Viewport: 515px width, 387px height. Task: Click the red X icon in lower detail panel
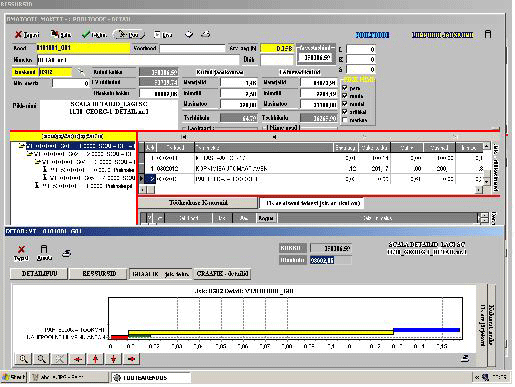click(21, 249)
